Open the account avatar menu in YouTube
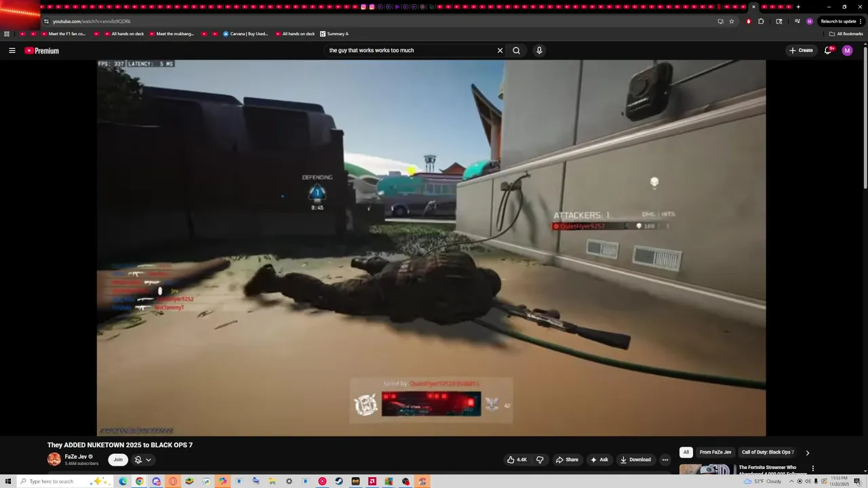868x488 pixels. tap(847, 50)
